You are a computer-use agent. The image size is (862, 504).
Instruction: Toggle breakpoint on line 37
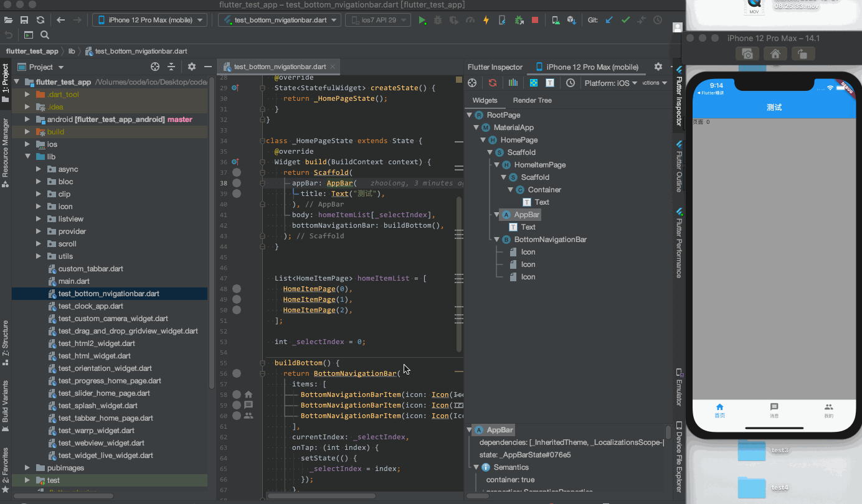click(237, 172)
